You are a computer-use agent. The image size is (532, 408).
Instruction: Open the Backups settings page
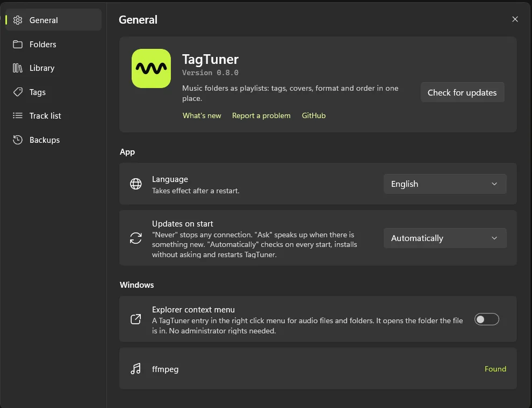click(x=54, y=140)
